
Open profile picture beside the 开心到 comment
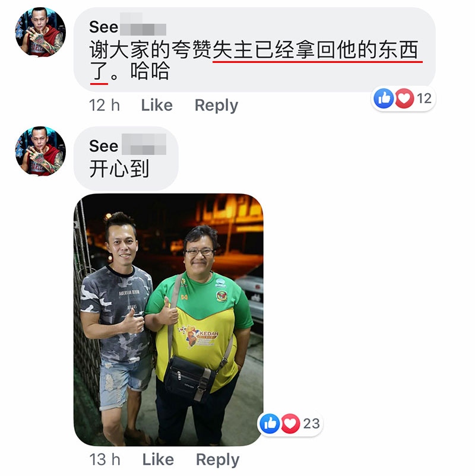click(40, 151)
